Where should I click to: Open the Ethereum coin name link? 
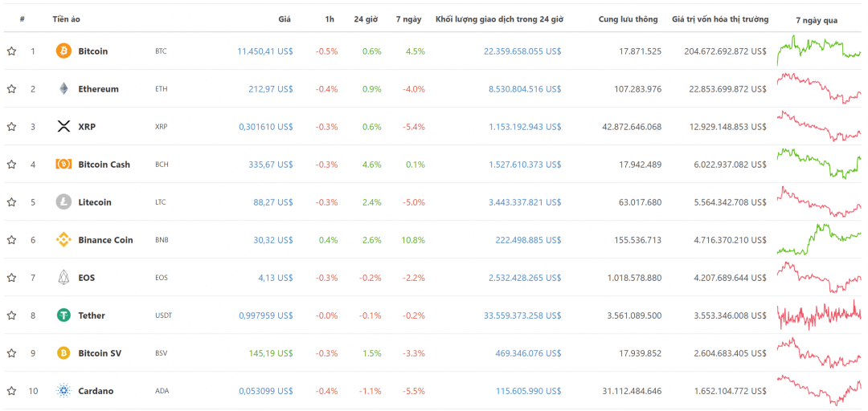click(x=99, y=89)
